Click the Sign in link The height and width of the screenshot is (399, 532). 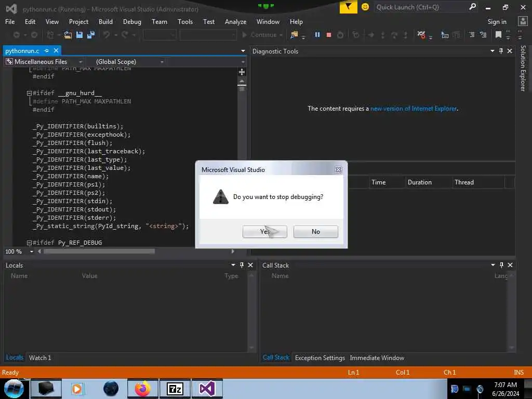pyautogui.click(x=497, y=22)
